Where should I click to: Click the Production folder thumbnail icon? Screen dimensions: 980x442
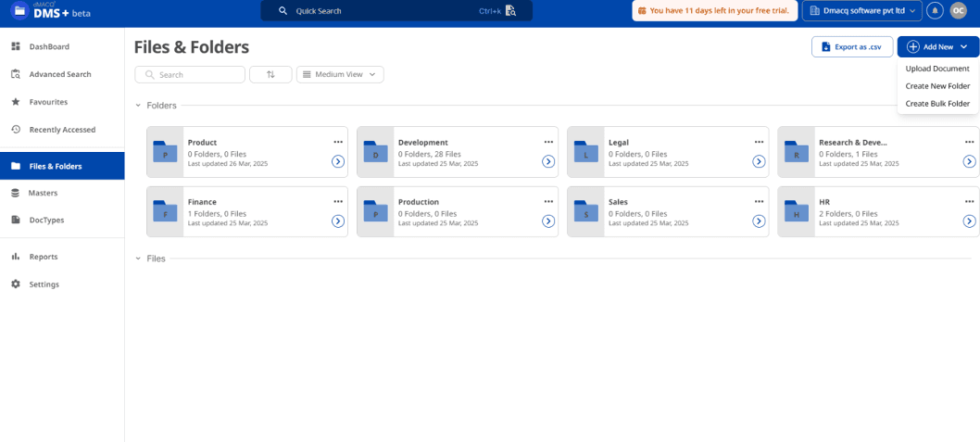pos(376,211)
